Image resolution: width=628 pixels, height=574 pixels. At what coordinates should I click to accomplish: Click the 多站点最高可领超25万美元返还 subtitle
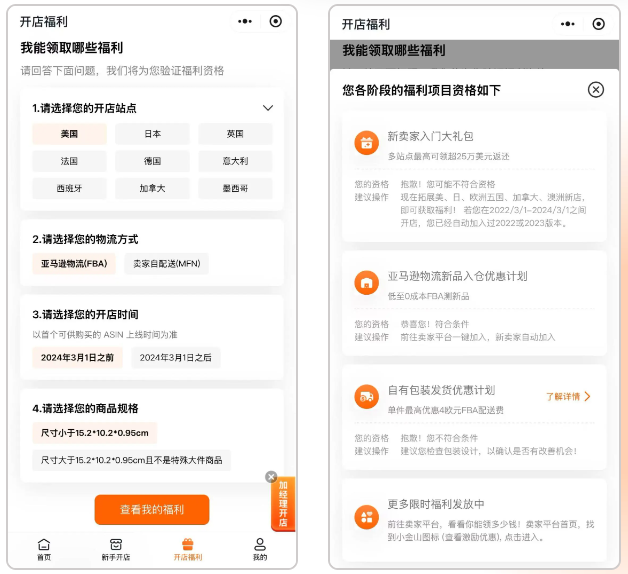coord(448,156)
